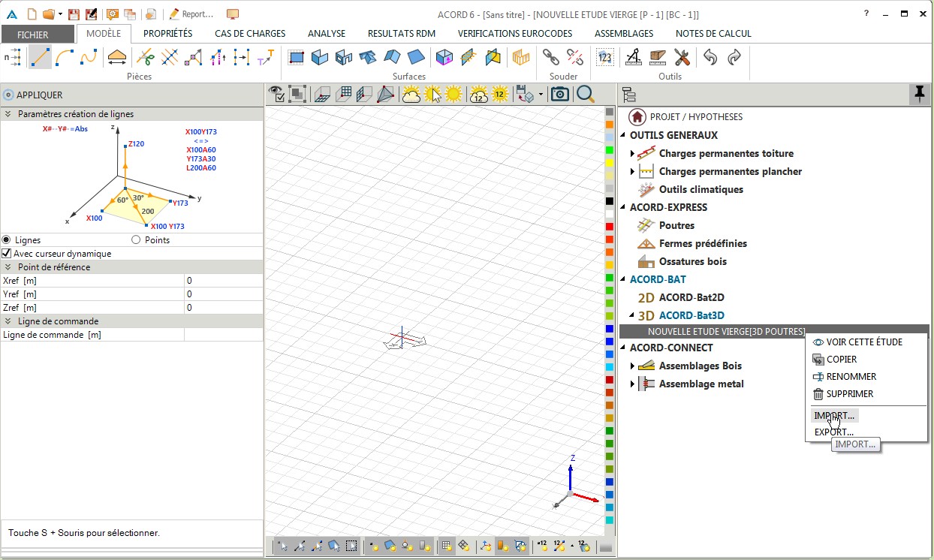Click the save floppy disk icon

tap(74, 14)
